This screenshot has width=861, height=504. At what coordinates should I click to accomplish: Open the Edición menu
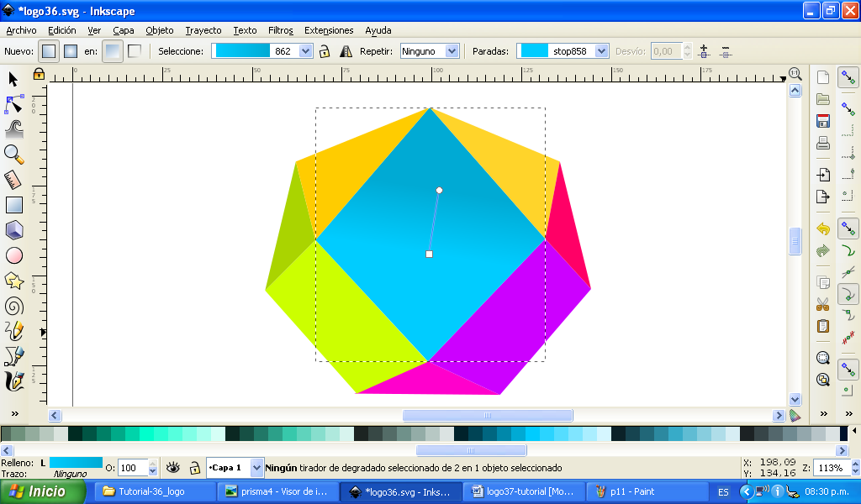pos(62,30)
